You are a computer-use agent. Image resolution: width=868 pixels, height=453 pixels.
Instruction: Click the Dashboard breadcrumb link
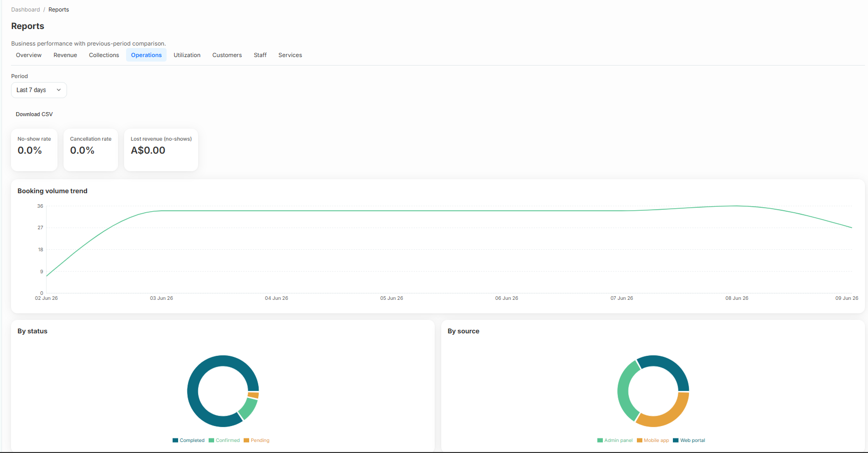(26, 10)
